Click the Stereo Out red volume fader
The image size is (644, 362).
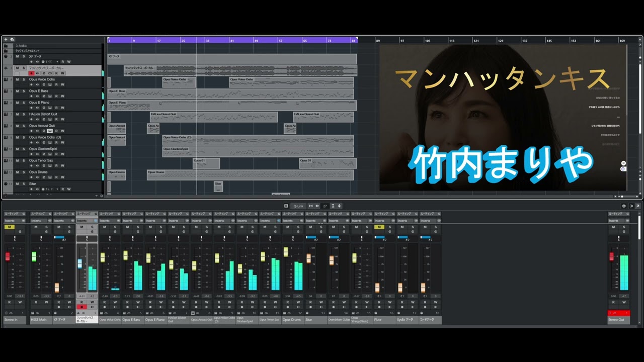click(612, 256)
